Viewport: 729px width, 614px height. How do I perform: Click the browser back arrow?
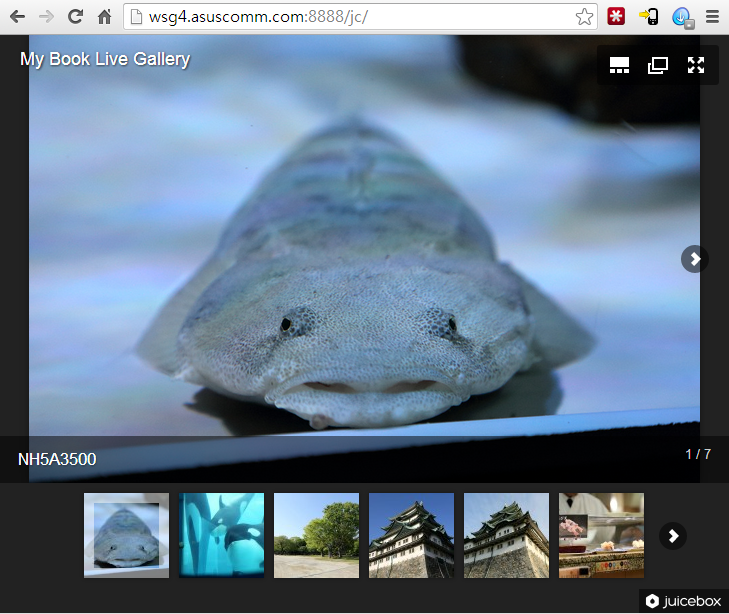click(17, 17)
